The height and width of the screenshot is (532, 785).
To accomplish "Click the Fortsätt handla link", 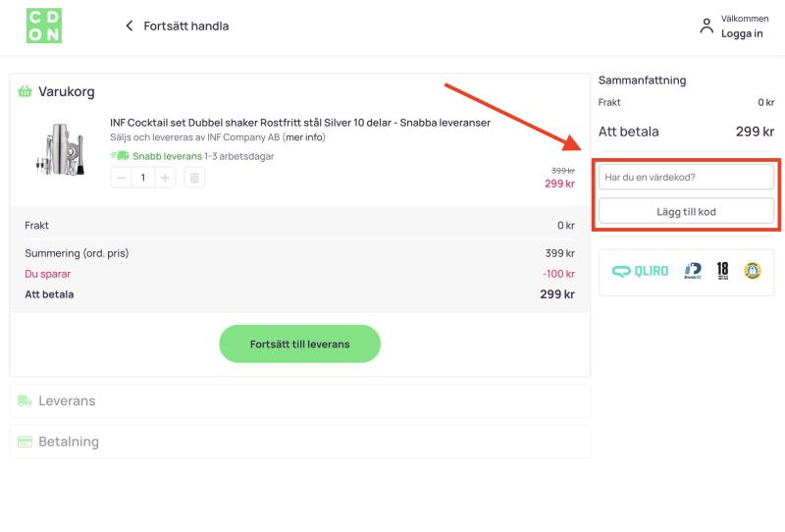I will click(186, 27).
